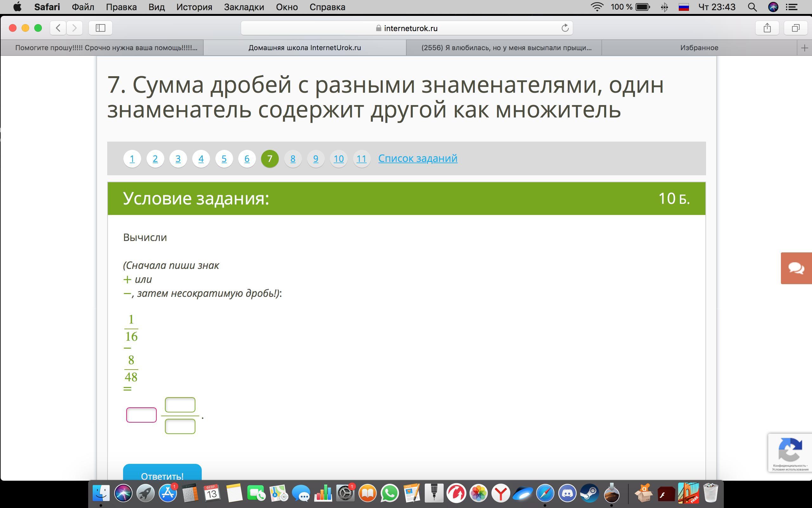Image resolution: width=812 pixels, height=508 pixels.
Task: Open App Store in the Dock
Action: pyautogui.click(x=168, y=493)
